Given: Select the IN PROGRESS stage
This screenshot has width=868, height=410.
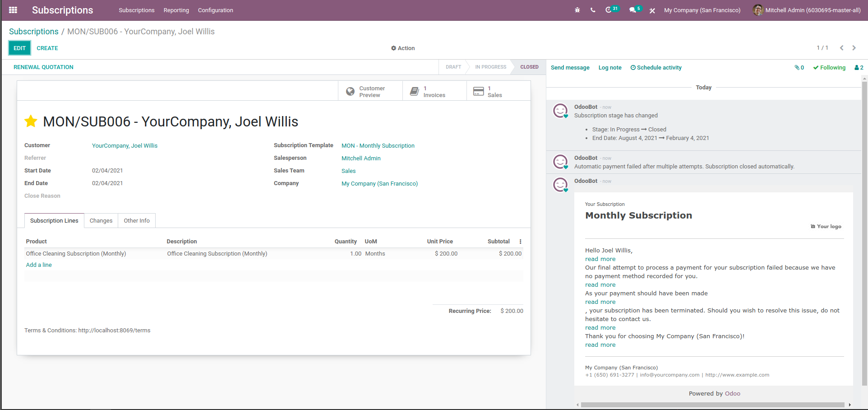Looking at the screenshot, I should tap(491, 67).
